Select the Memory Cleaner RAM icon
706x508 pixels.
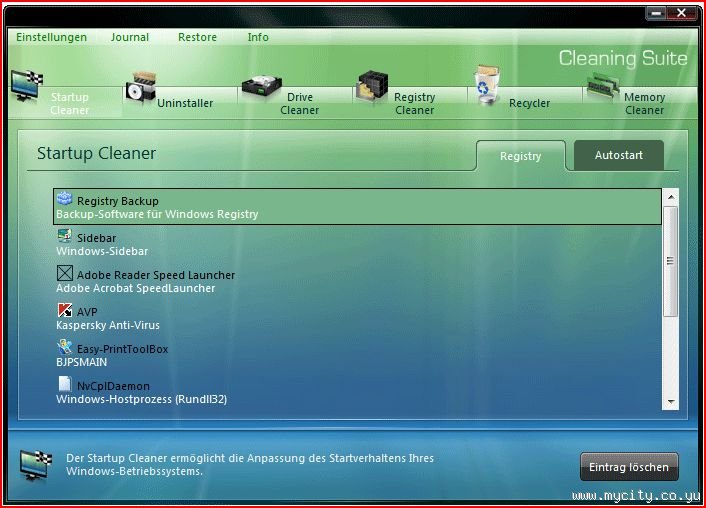pyautogui.click(x=603, y=88)
